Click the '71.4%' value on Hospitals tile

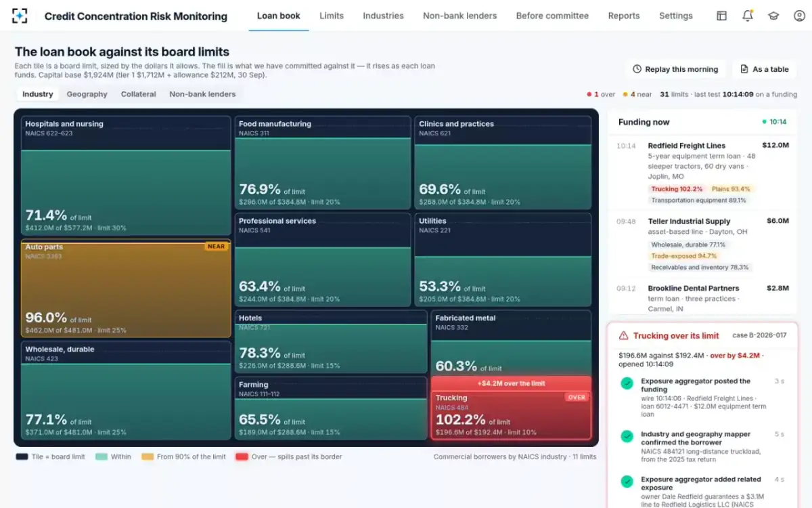click(x=46, y=215)
